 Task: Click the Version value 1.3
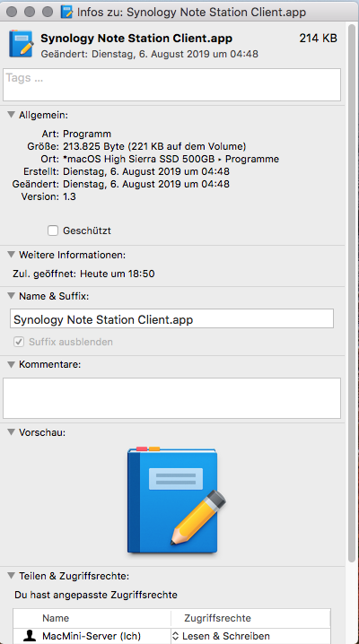pos(69,196)
